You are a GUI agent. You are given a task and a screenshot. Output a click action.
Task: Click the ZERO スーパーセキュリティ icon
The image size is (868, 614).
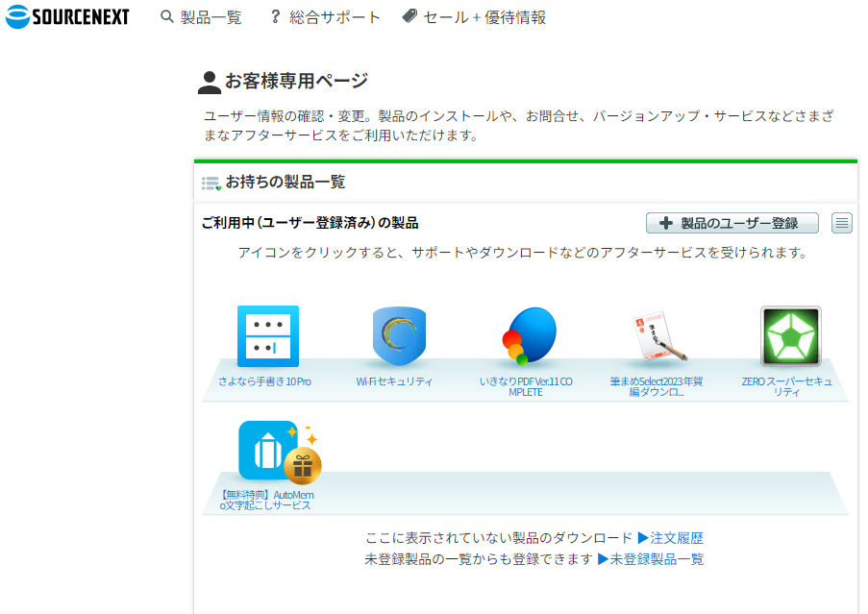coord(790,336)
